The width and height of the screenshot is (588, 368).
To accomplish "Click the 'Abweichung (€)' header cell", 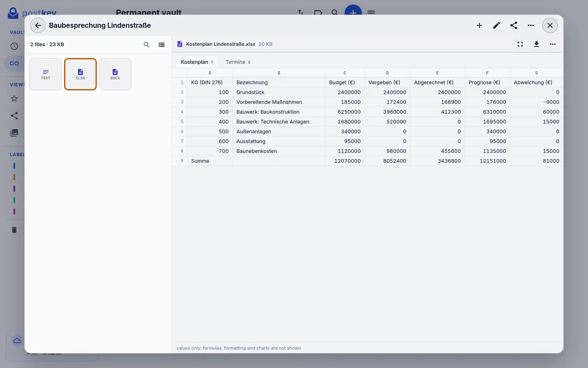I will [537, 82].
